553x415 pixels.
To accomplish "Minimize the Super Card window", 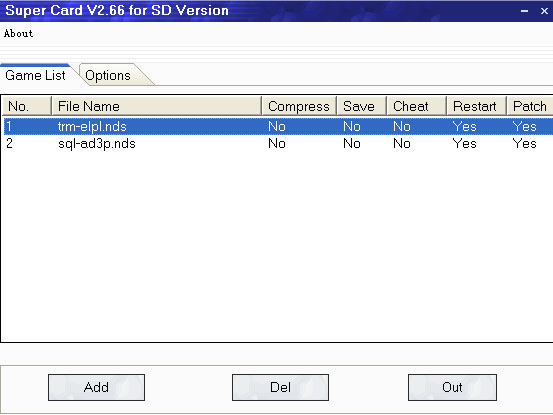I will (525, 11).
